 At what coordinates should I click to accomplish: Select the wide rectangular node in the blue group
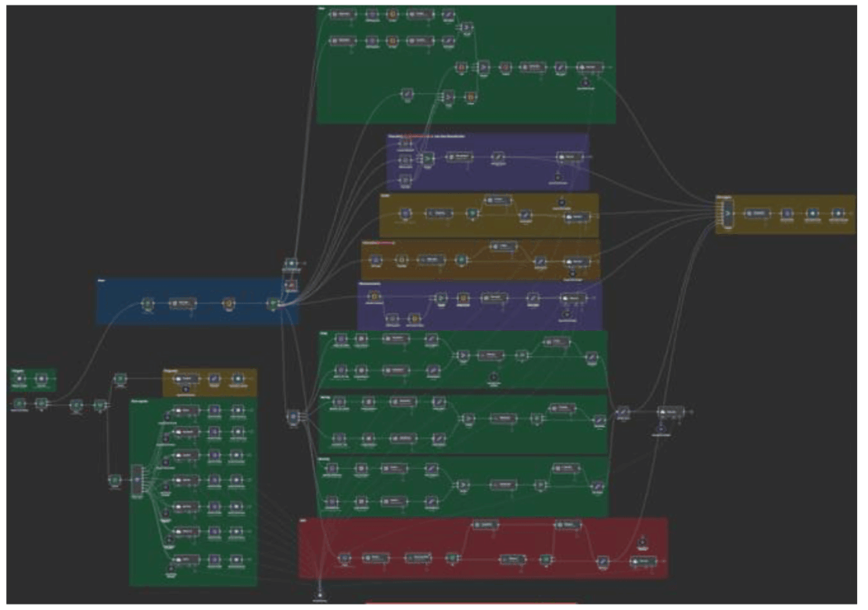click(182, 303)
